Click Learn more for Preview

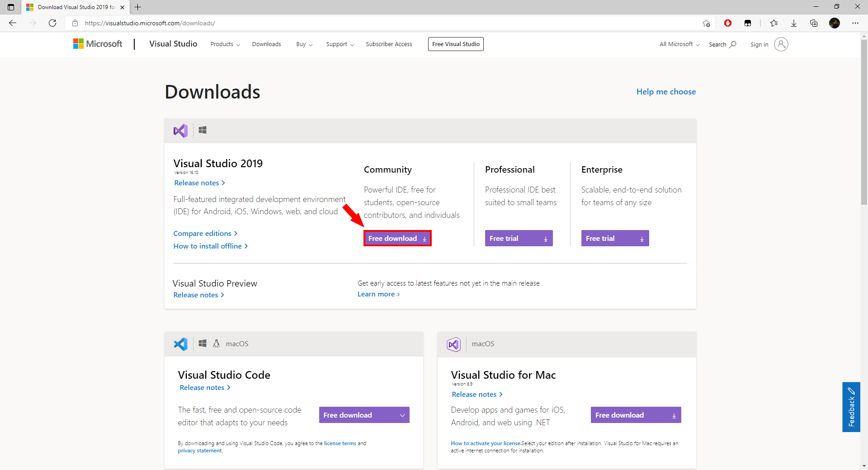[x=378, y=294]
